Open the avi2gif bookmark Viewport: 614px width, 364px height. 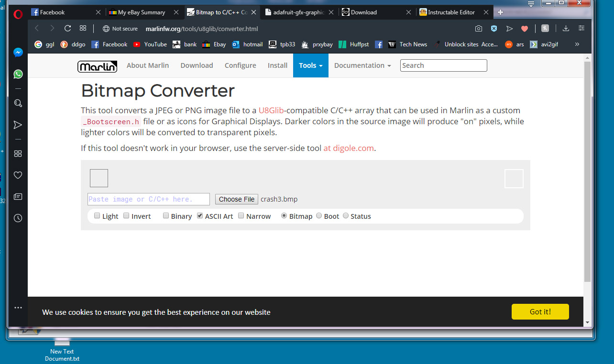tap(544, 44)
